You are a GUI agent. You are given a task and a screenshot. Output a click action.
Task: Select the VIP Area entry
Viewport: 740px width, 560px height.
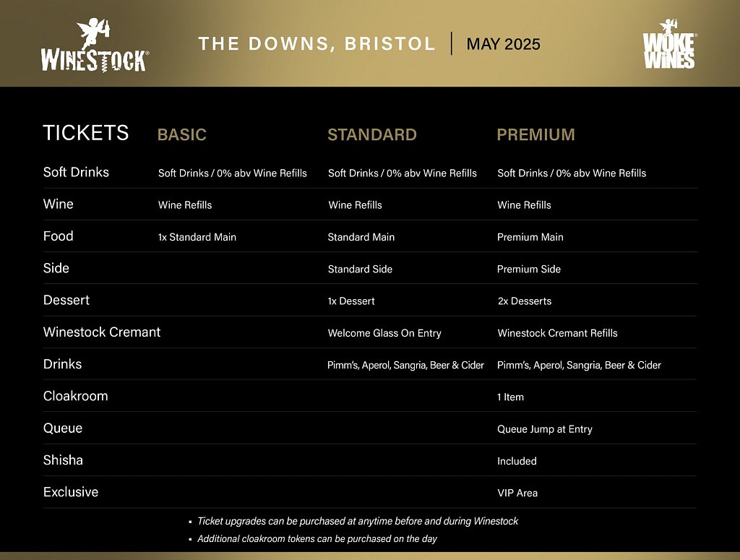(x=517, y=493)
